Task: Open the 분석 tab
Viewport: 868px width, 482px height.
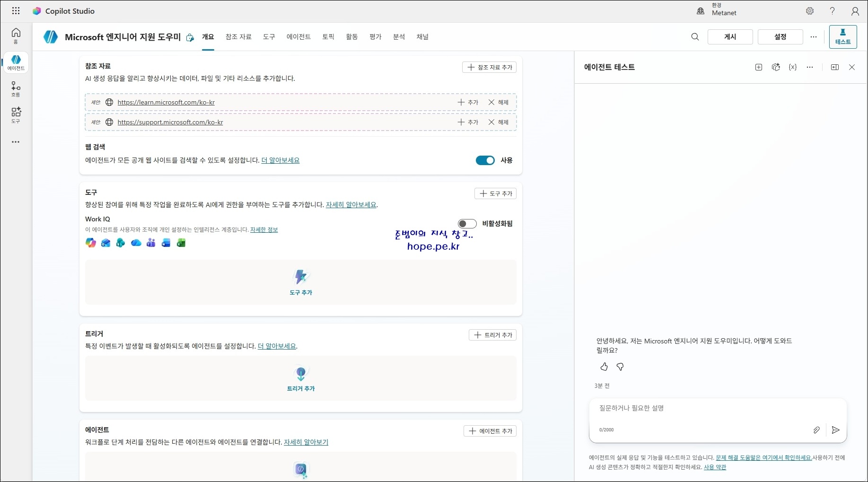Action: (x=399, y=37)
